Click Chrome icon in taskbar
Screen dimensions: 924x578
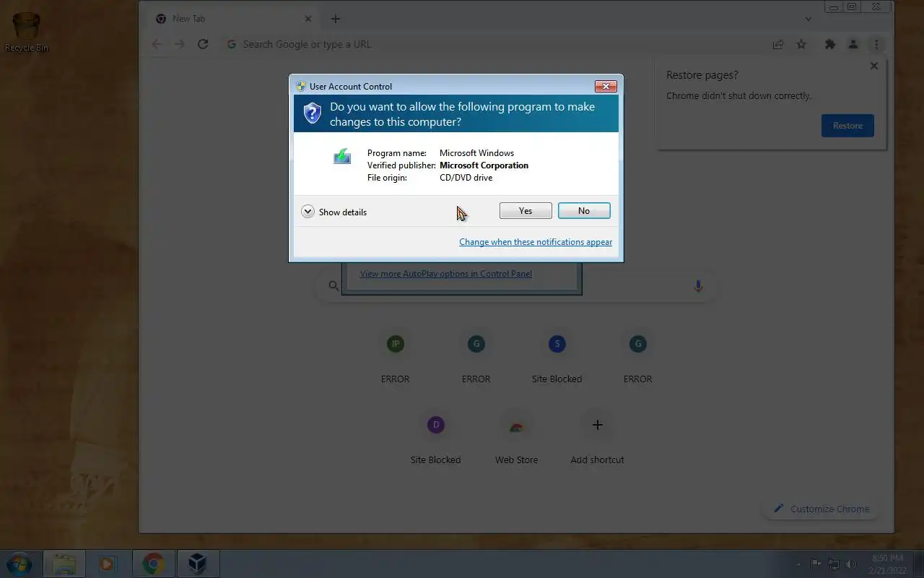coord(153,564)
